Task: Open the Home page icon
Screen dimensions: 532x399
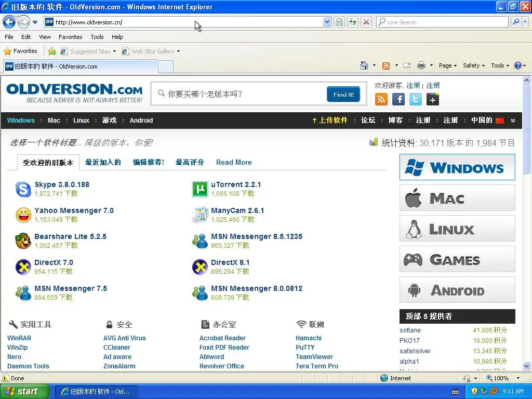Action: [x=364, y=65]
